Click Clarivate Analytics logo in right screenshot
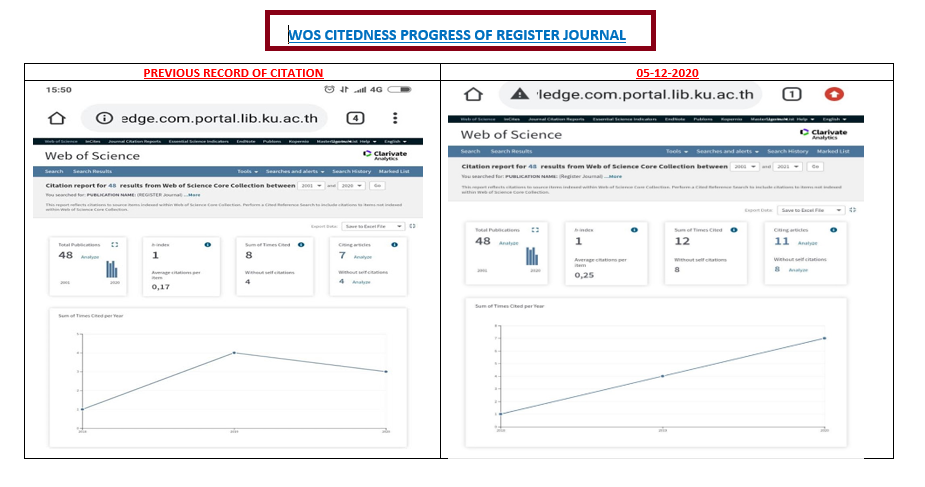 [x=824, y=134]
